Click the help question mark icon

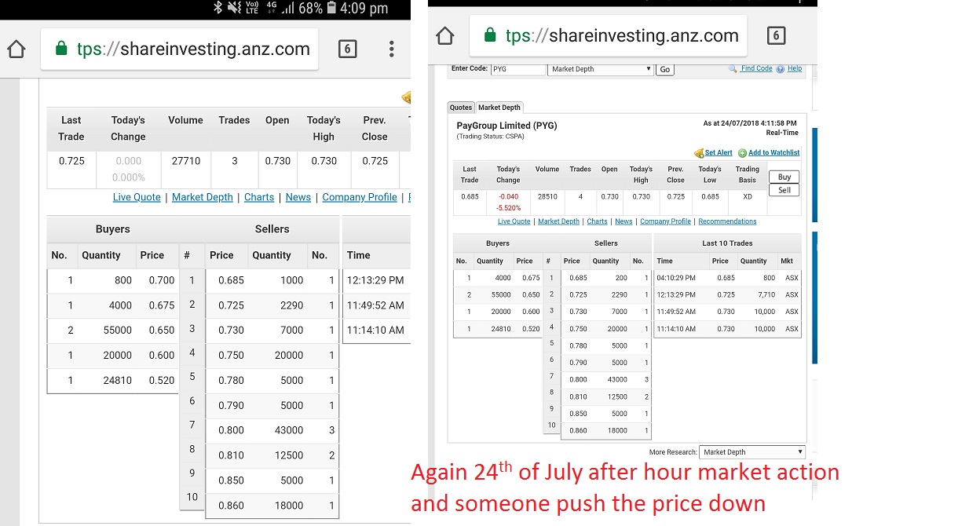coord(781,69)
